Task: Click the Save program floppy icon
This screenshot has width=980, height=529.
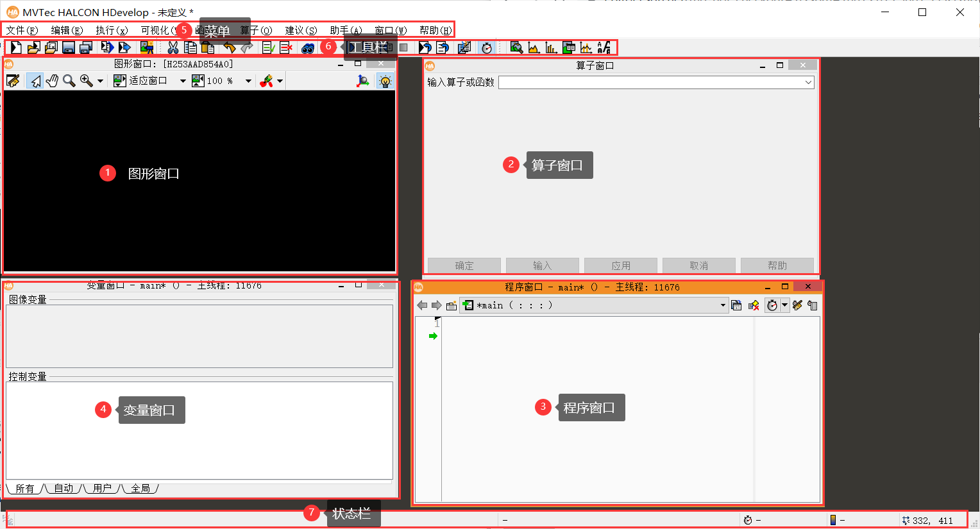Action: (x=69, y=47)
